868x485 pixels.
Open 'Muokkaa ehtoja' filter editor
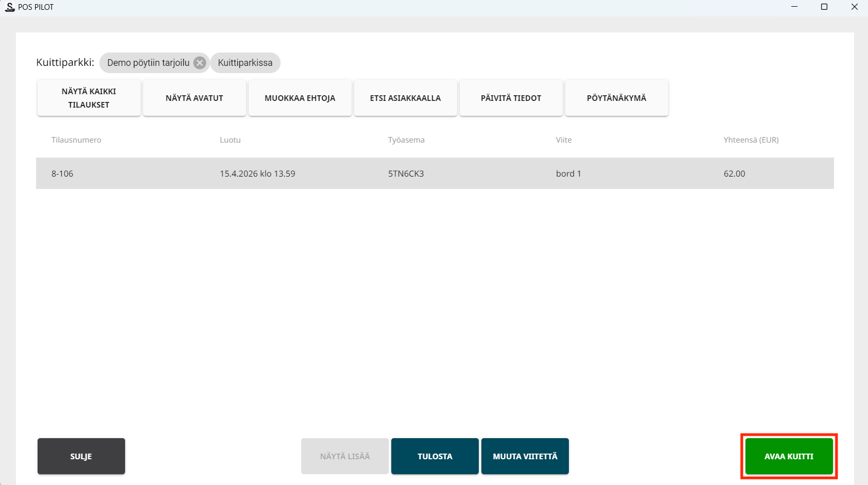tap(300, 98)
